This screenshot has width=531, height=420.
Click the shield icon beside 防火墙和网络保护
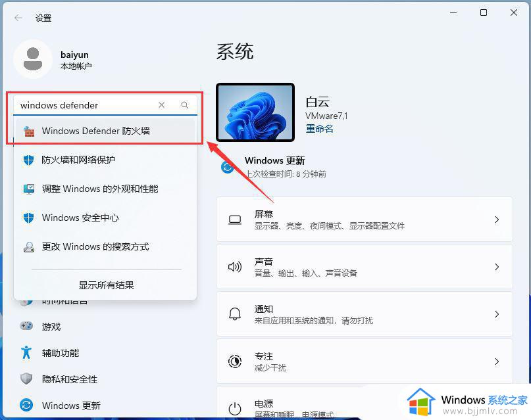29,160
